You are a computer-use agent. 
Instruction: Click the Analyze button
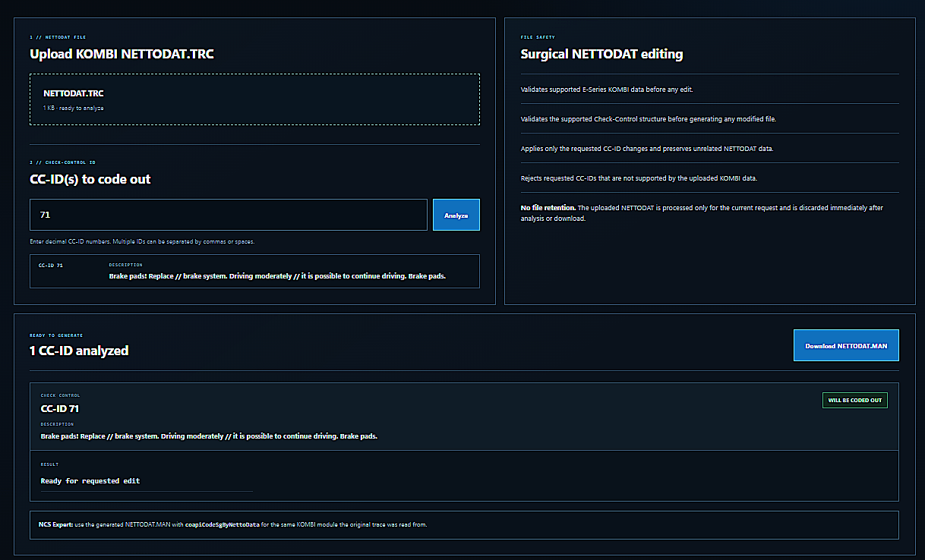coord(456,215)
